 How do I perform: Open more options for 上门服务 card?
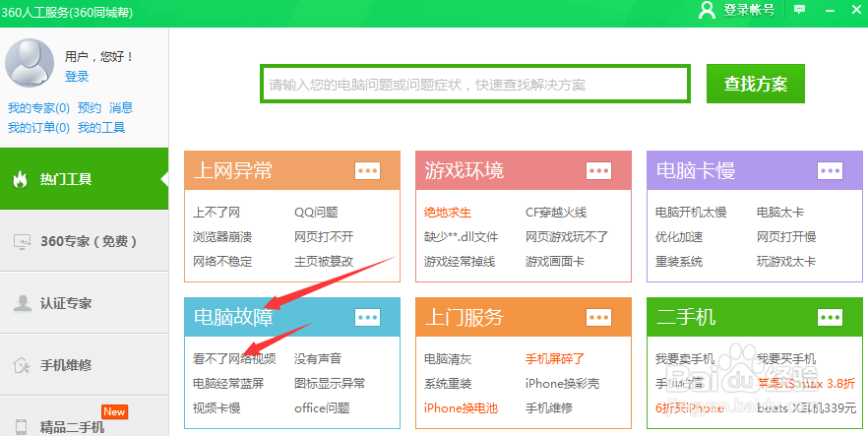[x=598, y=317]
